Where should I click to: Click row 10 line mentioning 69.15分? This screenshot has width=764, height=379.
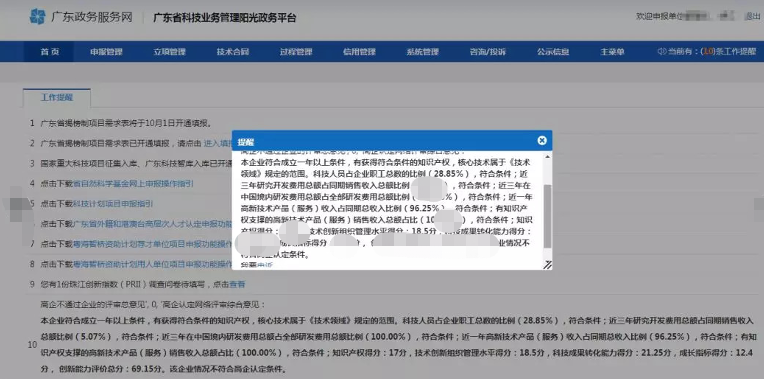(x=164, y=369)
